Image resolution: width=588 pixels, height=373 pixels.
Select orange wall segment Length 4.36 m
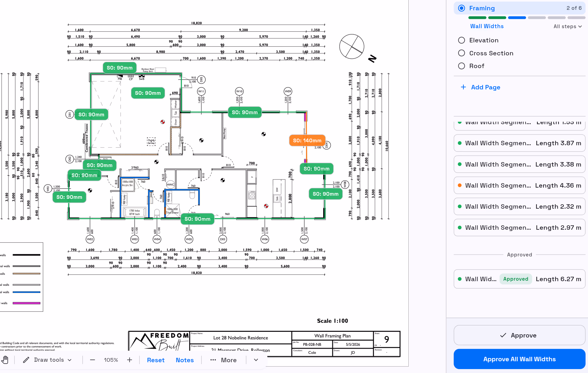click(x=519, y=185)
